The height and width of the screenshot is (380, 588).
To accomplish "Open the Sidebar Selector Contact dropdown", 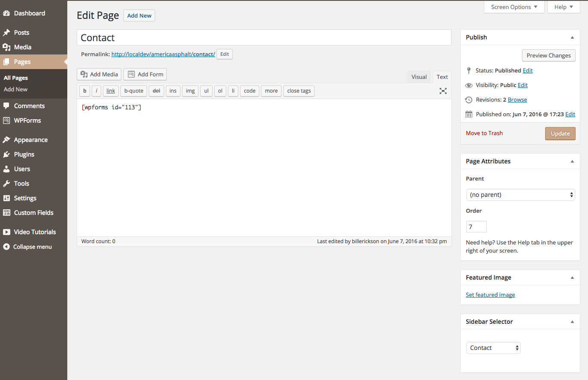I will (493, 348).
